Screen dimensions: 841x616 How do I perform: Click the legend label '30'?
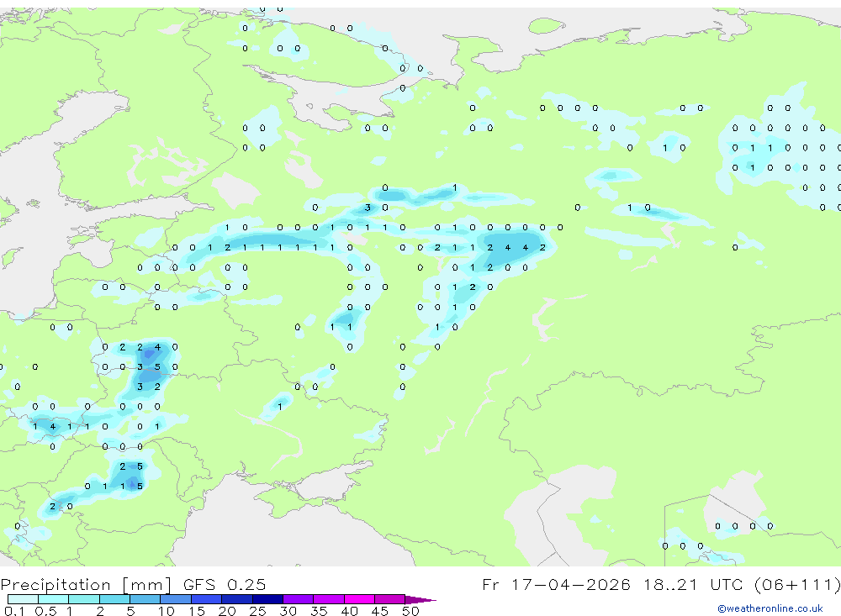tap(288, 611)
